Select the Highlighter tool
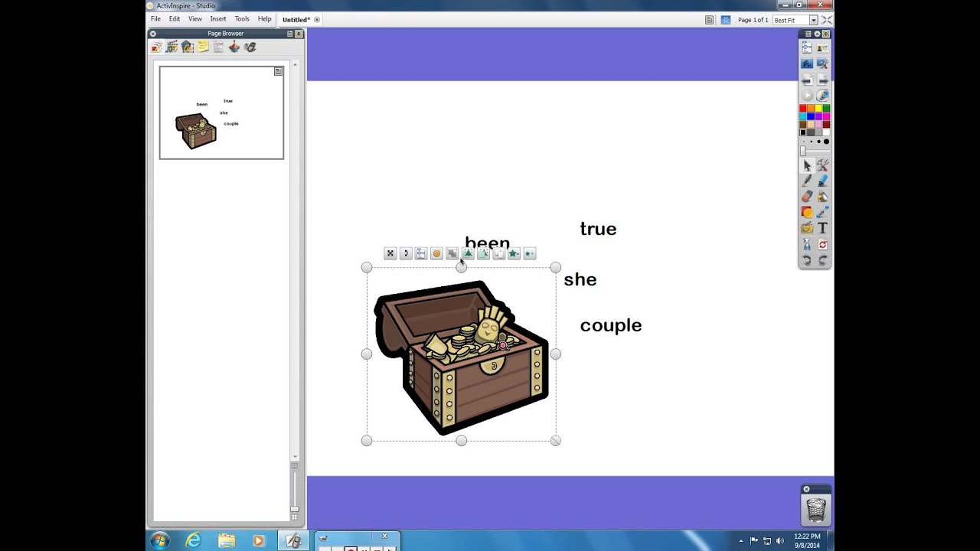Image resolution: width=980 pixels, height=551 pixels. point(822,181)
